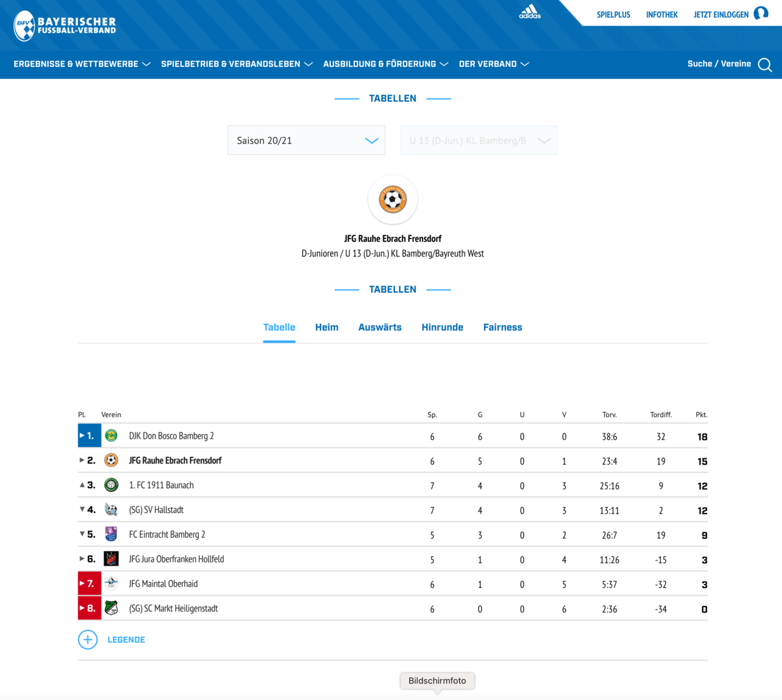
Task: Click the Suche / Vereine search link
Action: [x=719, y=64]
